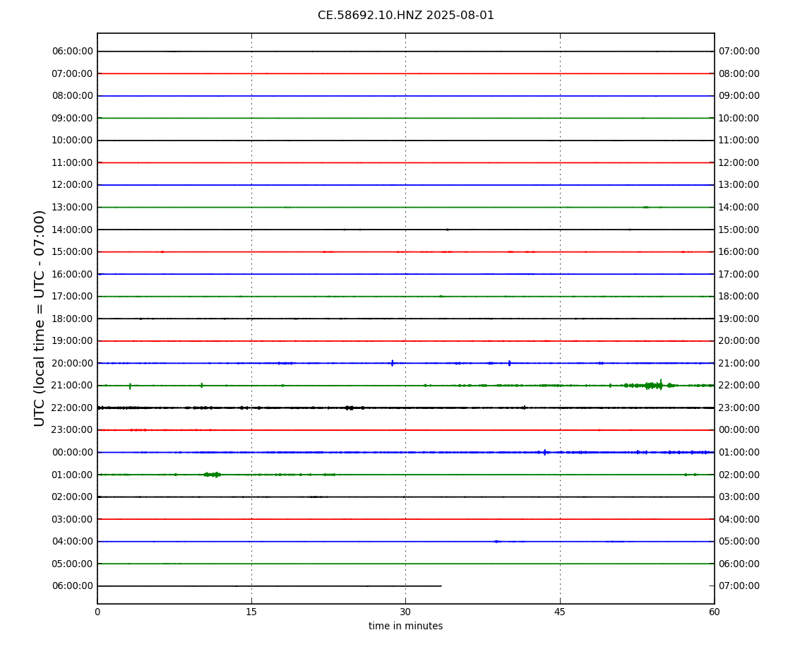
Task: Click the left time label 18:00:00
Action: [73, 319]
